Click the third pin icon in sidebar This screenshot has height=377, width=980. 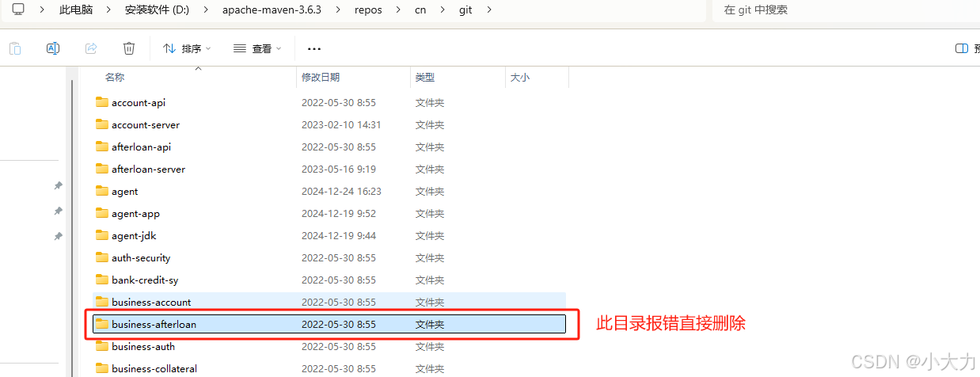pyautogui.click(x=58, y=236)
